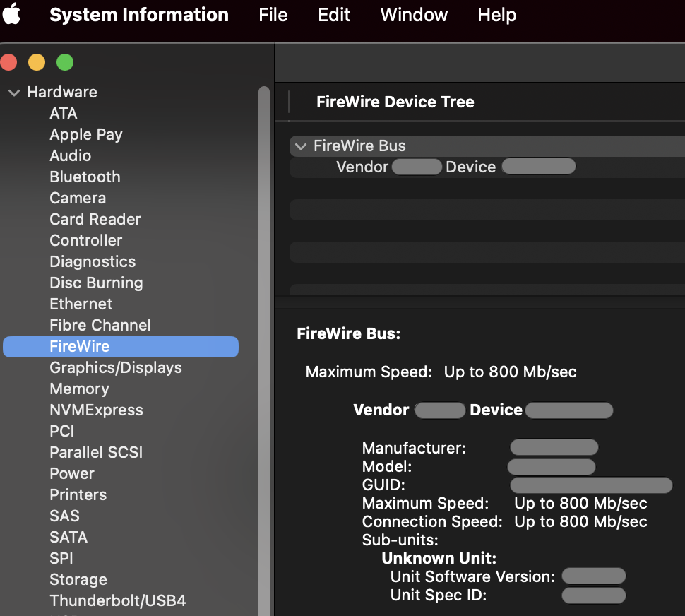Select Printers in the sidebar

tap(78, 494)
